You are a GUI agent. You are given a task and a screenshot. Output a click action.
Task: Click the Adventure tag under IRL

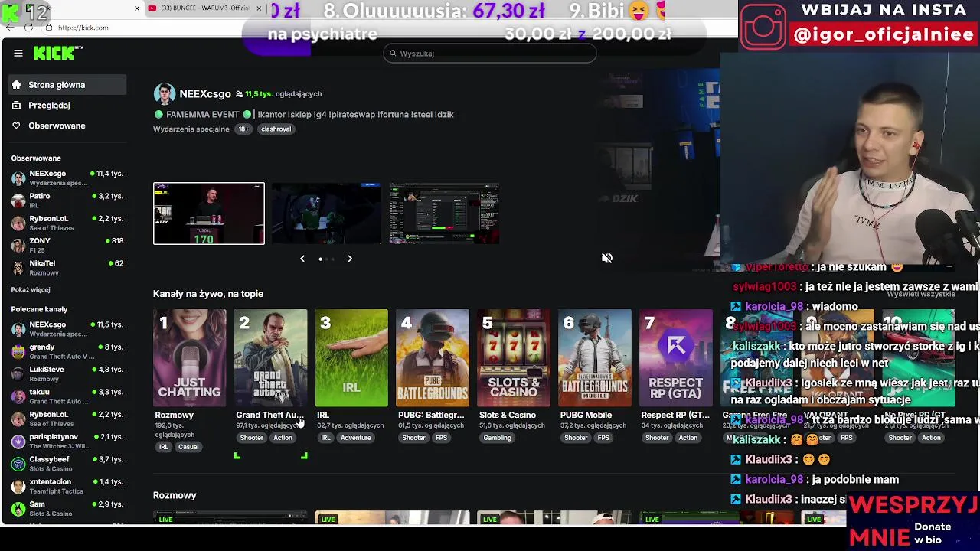[x=355, y=438]
